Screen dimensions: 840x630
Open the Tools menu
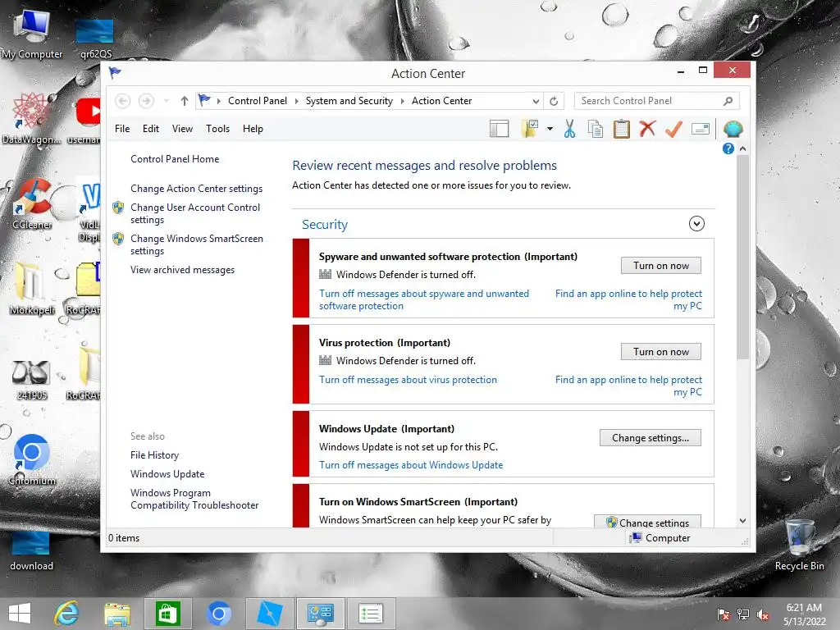click(217, 129)
